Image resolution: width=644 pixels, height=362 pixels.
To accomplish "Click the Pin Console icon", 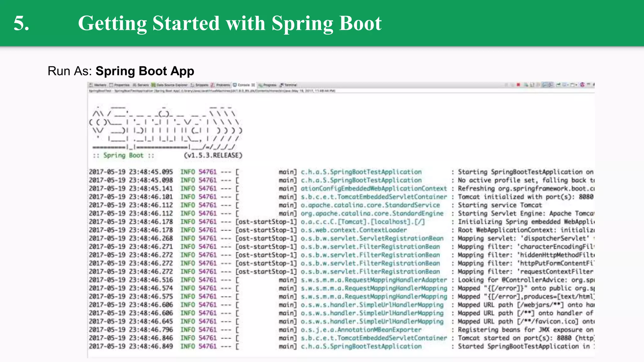I will point(558,85).
